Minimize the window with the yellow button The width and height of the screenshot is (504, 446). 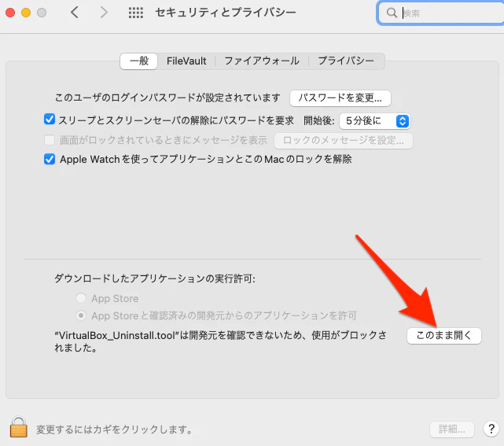[x=26, y=13]
